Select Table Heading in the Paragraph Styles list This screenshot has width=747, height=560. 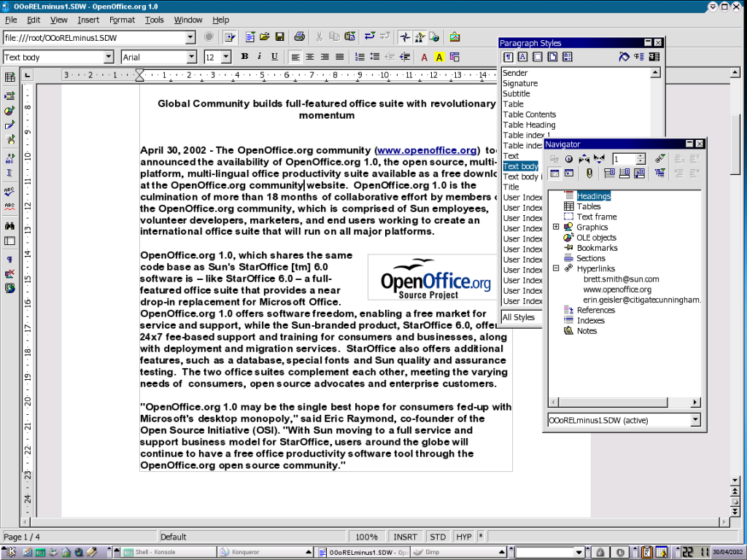[x=529, y=125]
